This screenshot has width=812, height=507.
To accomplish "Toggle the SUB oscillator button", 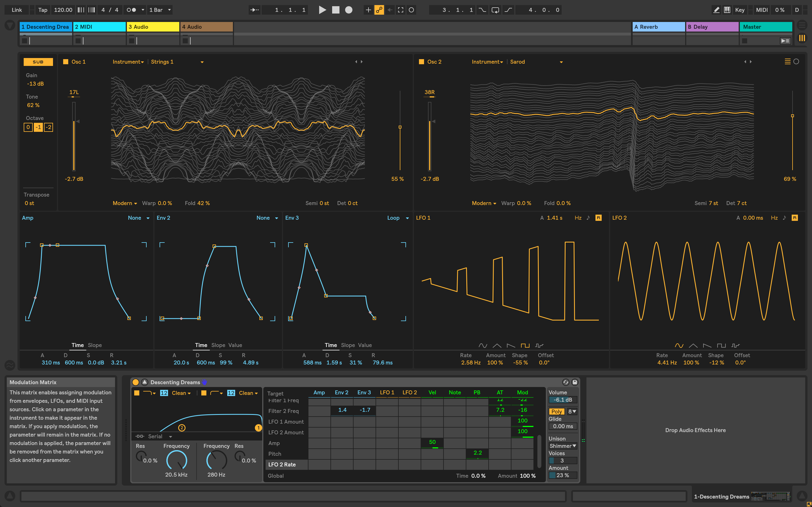I will tap(38, 62).
